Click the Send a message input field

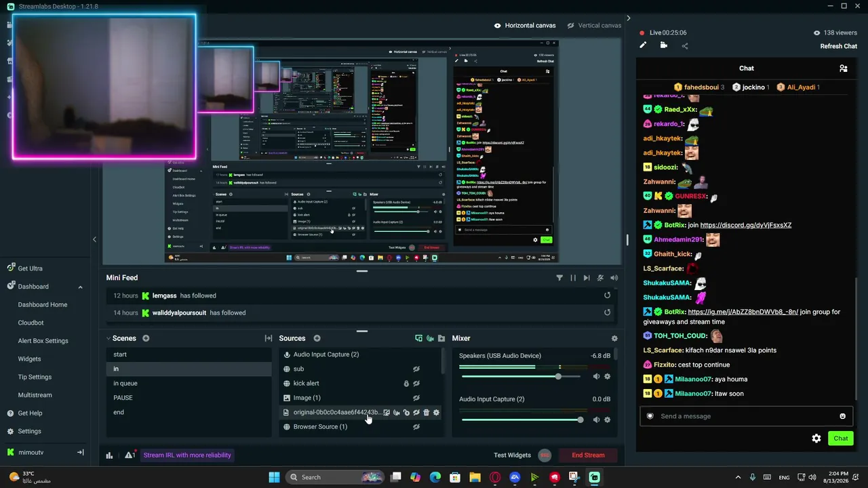745,416
